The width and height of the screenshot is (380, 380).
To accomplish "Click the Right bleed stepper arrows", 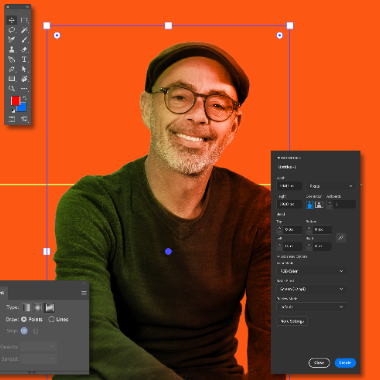I will tap(309, 247).
